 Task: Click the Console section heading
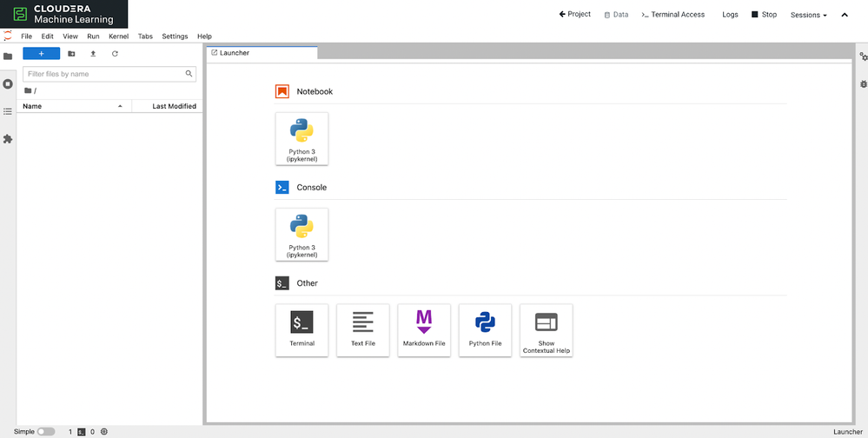(x=312, y=187)
